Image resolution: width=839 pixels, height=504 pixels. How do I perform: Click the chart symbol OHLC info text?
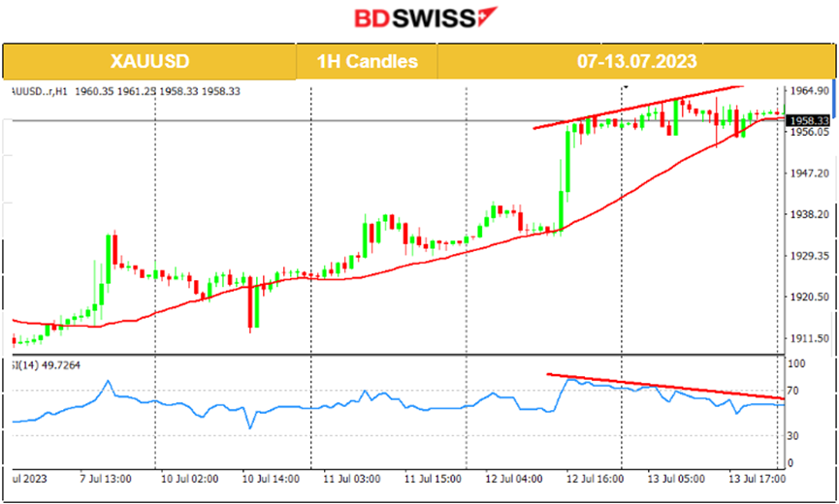click(x=126, y=91)
